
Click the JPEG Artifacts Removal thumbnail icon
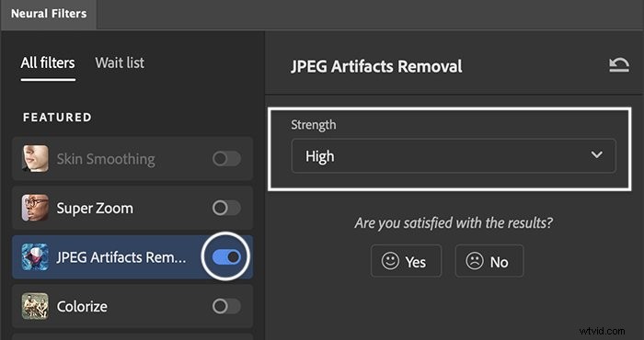click(x=35, y=257)
